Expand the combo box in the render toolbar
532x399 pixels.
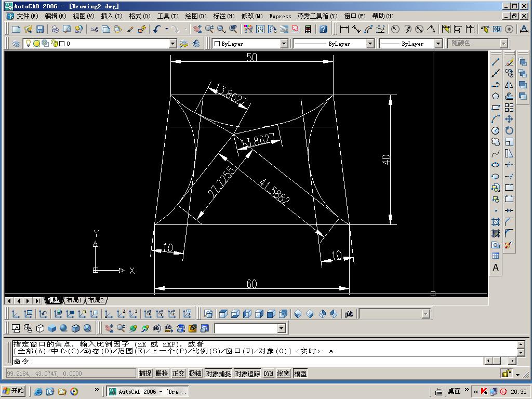pos(281,328)
